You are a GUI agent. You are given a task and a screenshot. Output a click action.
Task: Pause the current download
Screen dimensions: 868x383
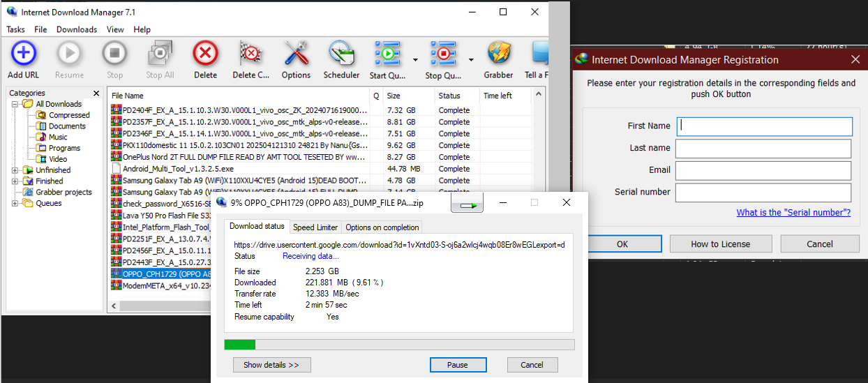(458, 365)
